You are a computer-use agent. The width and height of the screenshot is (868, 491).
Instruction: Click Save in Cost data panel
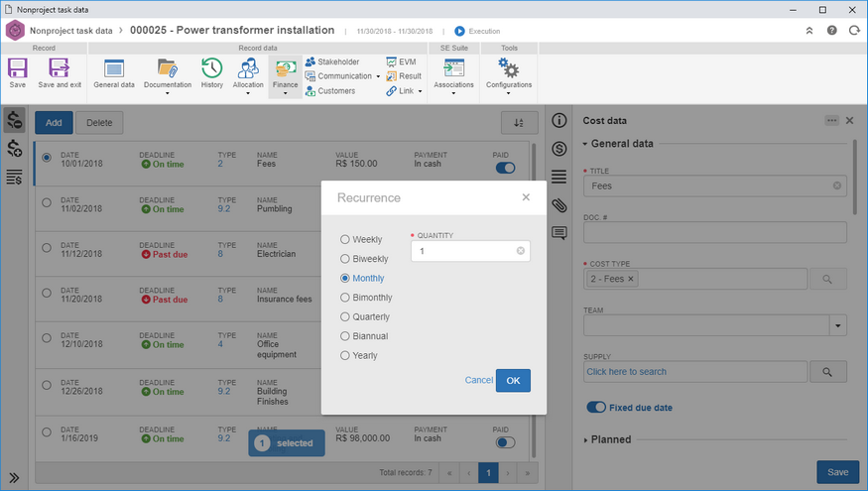pyautogui.click(x=837, y=472)
